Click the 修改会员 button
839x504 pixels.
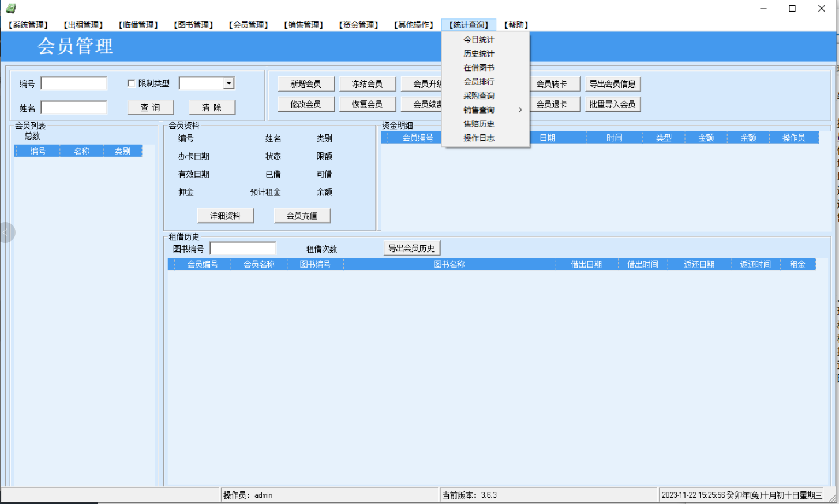[x=306, y=104]
